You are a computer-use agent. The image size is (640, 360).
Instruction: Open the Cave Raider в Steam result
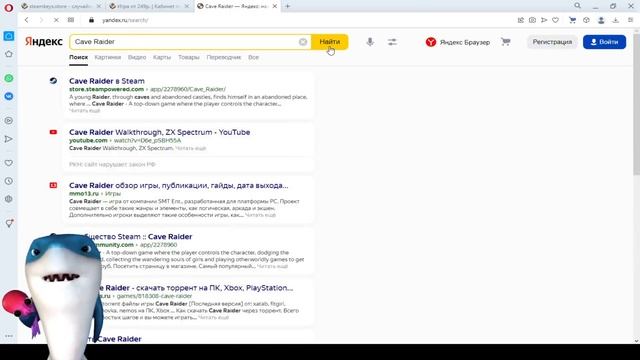click(x=107, y=81)
